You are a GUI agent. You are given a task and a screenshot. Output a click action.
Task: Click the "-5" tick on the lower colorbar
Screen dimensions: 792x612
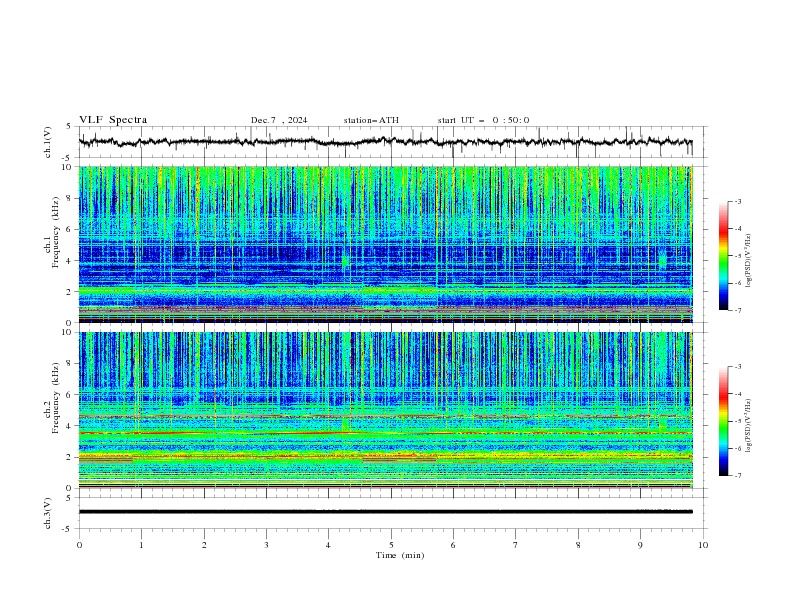737,421
